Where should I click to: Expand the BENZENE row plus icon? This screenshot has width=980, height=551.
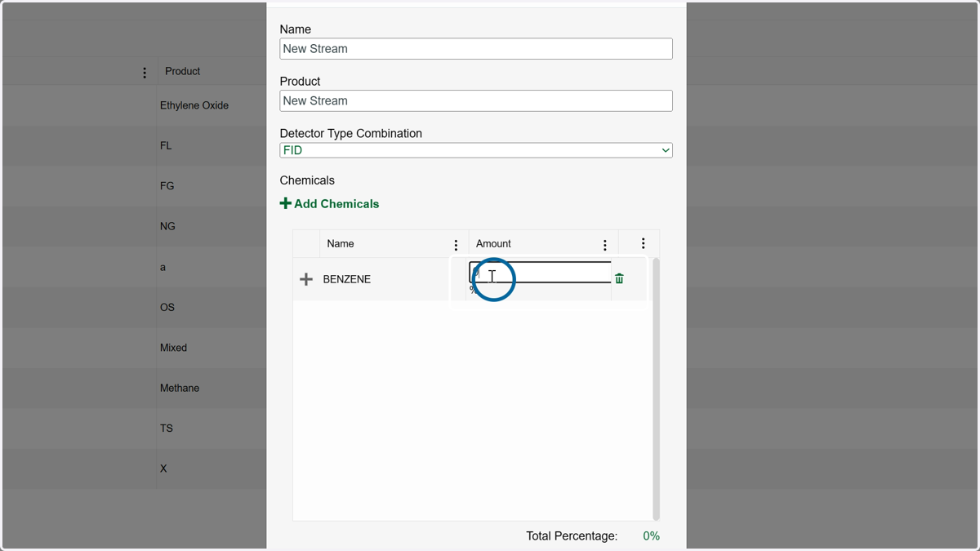306,279
